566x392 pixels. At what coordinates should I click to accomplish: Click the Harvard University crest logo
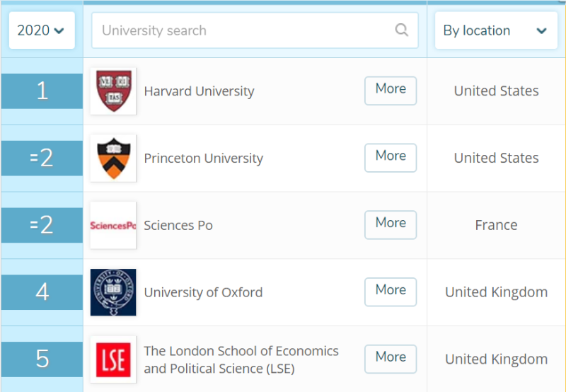[113, 91]
